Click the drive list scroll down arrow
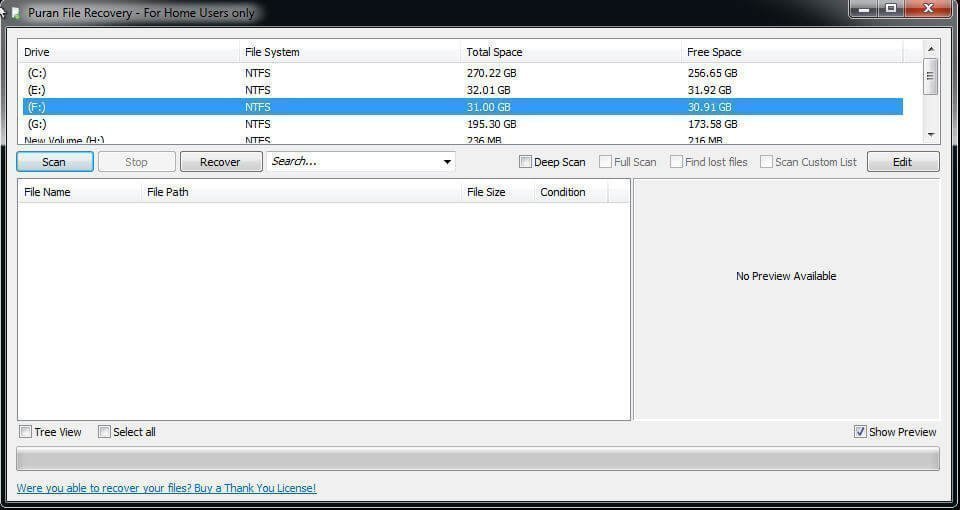Image resolution: width=960 pixels, height=510 pixels. (931, 135)
